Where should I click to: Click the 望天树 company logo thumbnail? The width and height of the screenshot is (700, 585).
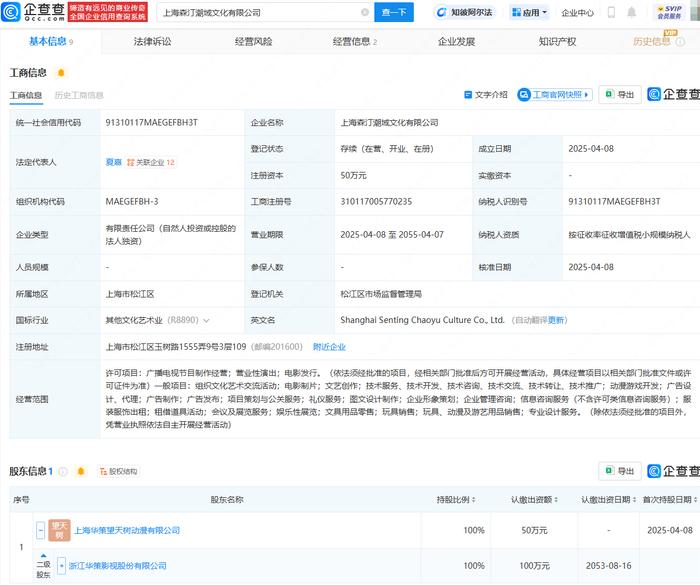59,530
